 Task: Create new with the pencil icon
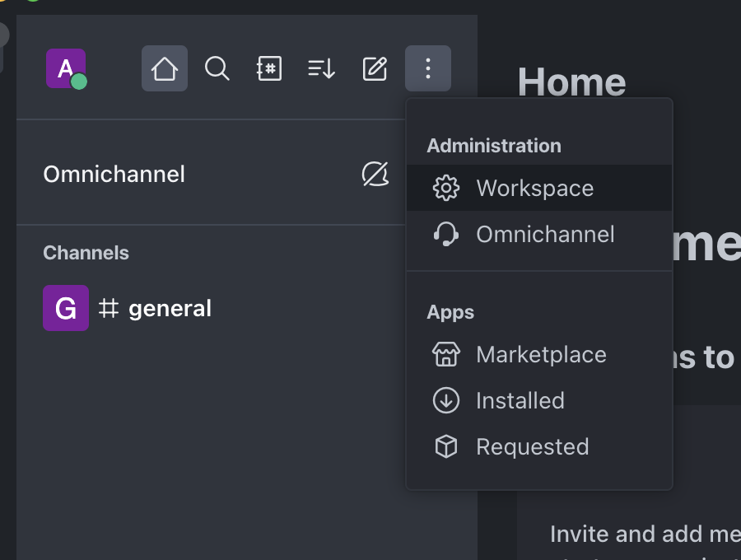click(375, 68)
